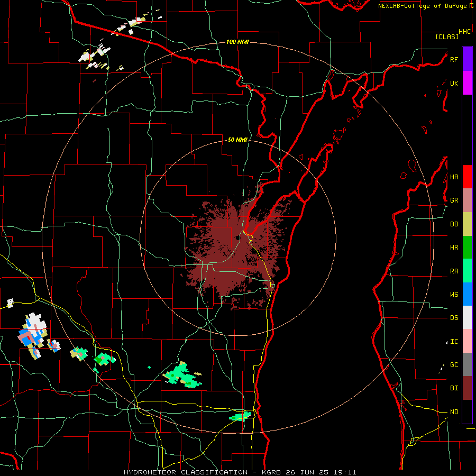Click the UK legend label text
Image resolution: width=476 pixels, height=476 pixels.
point(454,83)
